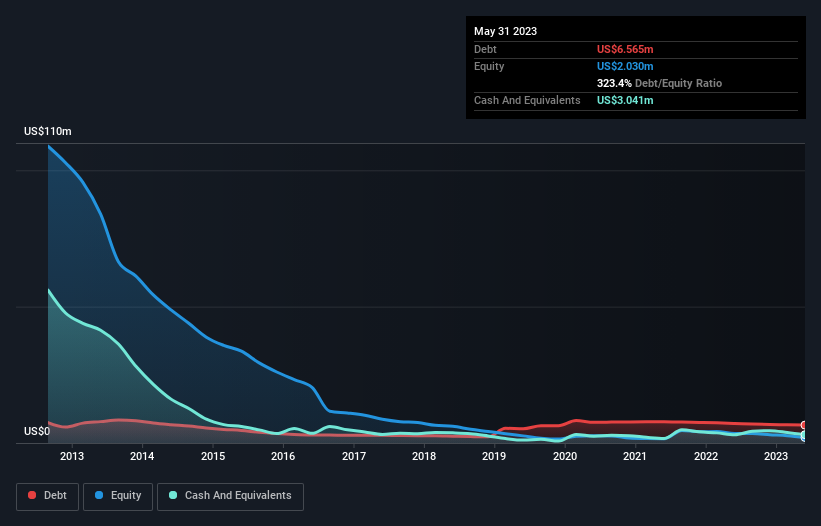Click the US$0 y-axis label
Viewport: 821px width, 526px height.
pyautogui.click(x=37, y=431)
